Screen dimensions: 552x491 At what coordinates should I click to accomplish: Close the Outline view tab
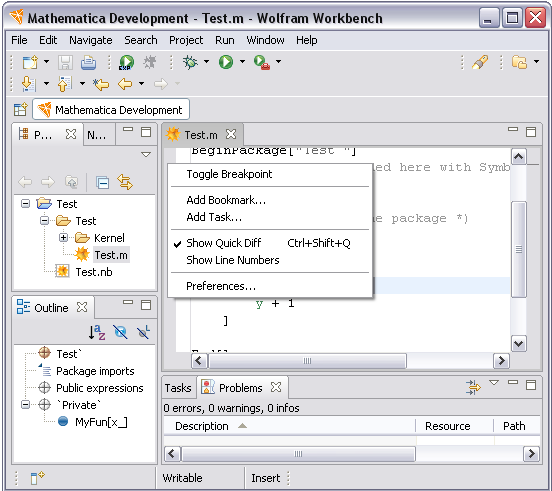coord(82,307)
